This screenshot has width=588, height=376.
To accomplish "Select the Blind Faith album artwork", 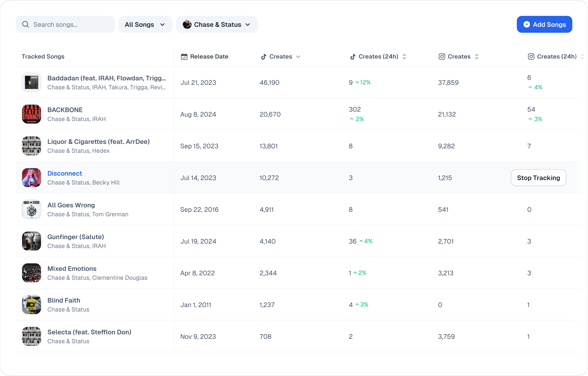I will pos(31,304).
